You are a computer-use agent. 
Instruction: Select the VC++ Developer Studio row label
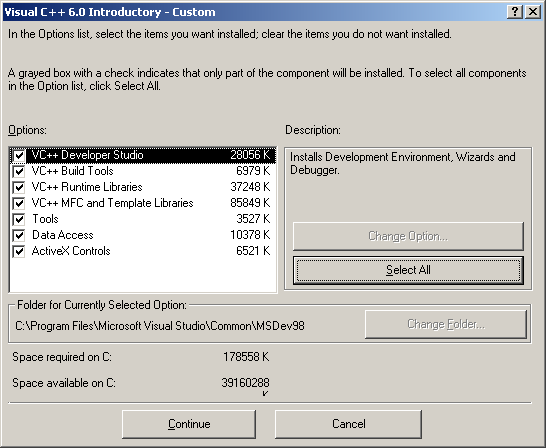[x=87, y=155]
